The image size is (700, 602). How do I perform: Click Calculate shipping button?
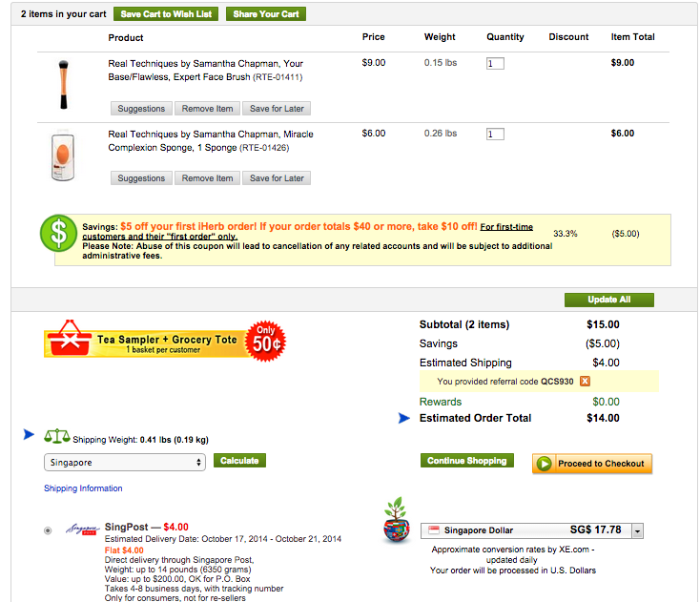tap(239, 461)
